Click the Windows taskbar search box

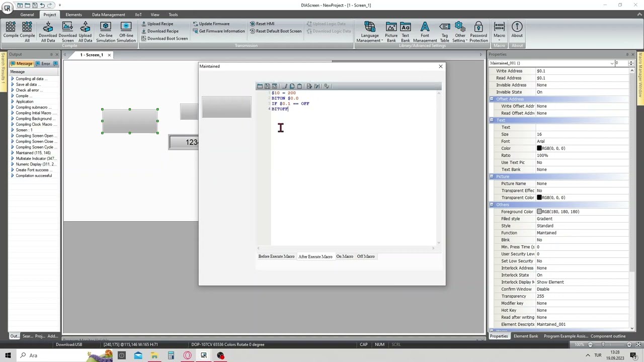pos(50,355)
